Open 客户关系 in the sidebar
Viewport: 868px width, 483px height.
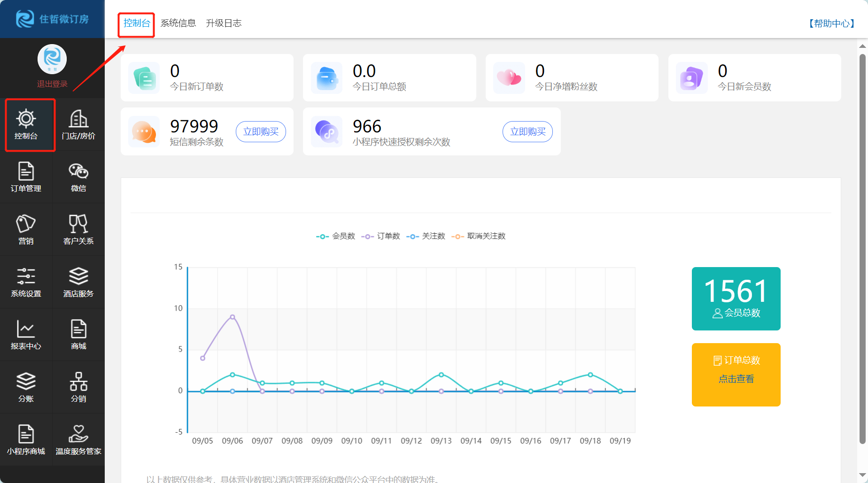[78, 230]
